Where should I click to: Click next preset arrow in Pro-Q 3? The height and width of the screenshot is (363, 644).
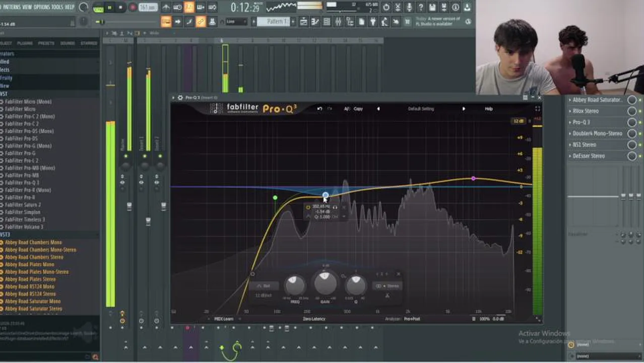pyautogui.click(x=464, y=109)
